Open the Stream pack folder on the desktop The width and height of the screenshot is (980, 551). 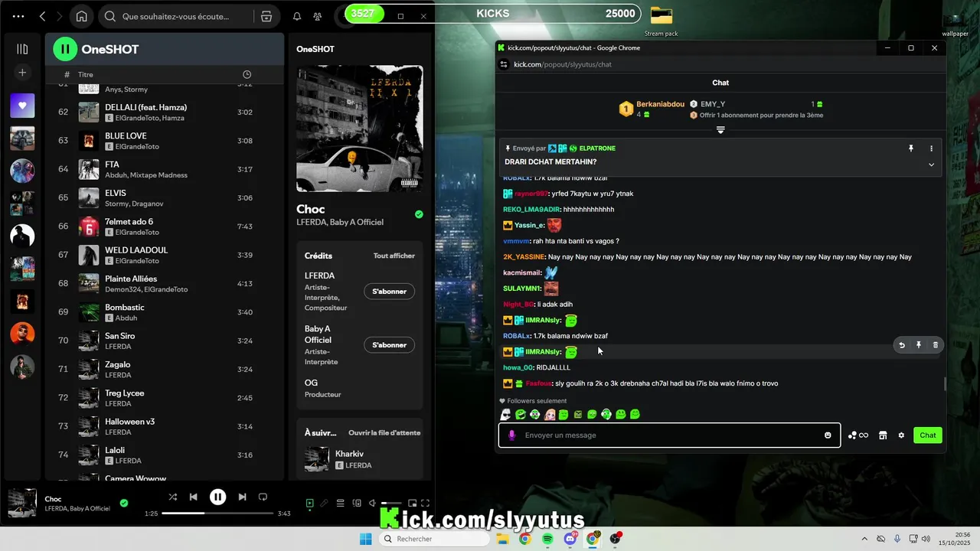coord(661,20)
